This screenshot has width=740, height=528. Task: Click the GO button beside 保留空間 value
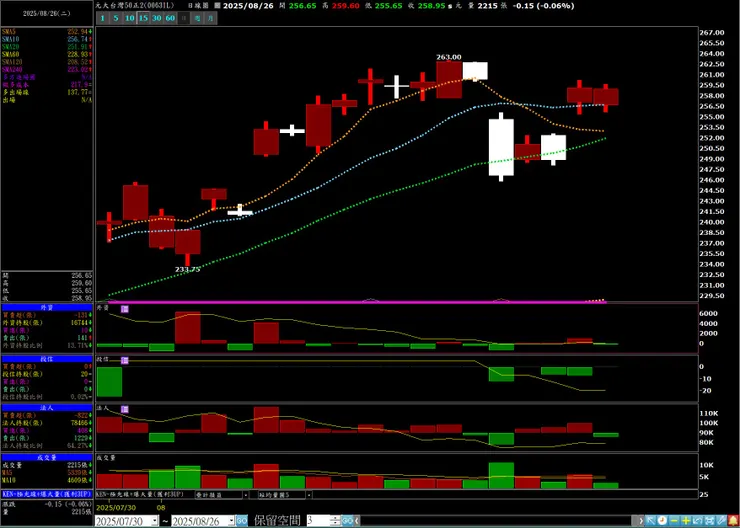pyautogui.click(x=348, y=520)
